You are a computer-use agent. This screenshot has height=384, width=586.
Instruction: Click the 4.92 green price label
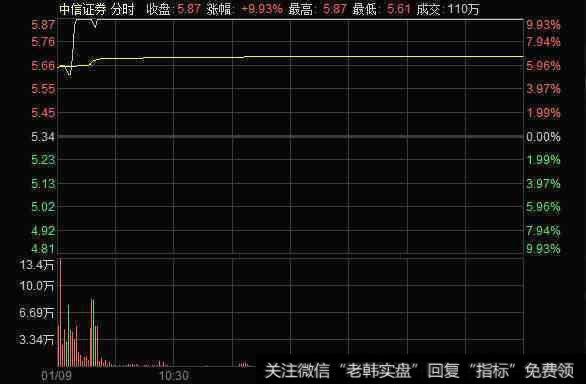(43, 231)
